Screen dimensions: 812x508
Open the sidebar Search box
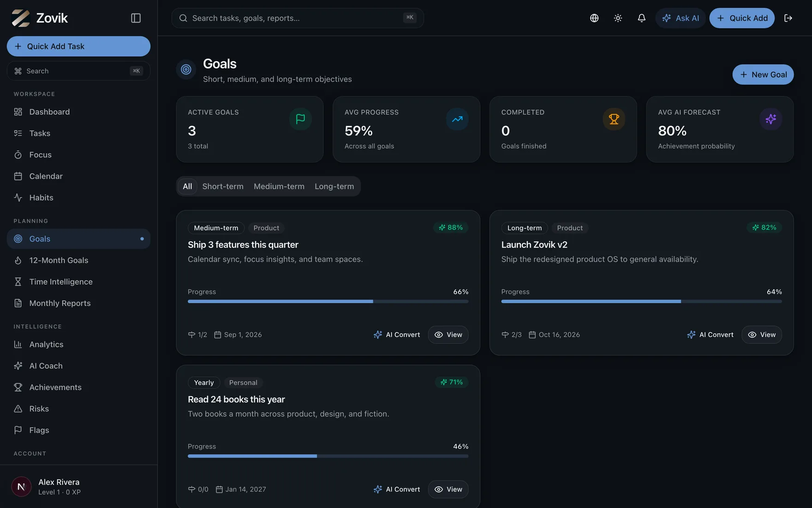pyautogui.click(x=78, y=71)
